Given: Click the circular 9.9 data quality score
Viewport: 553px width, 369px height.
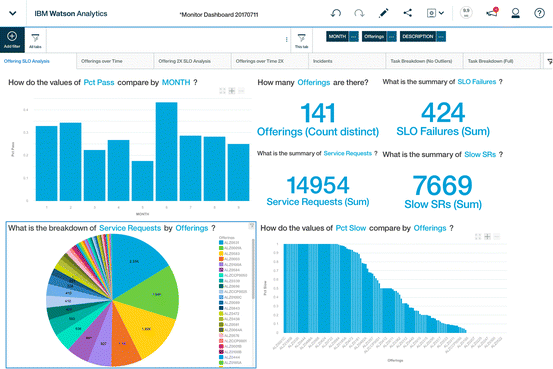Looking at the screenshot, I should click(466, 13).
